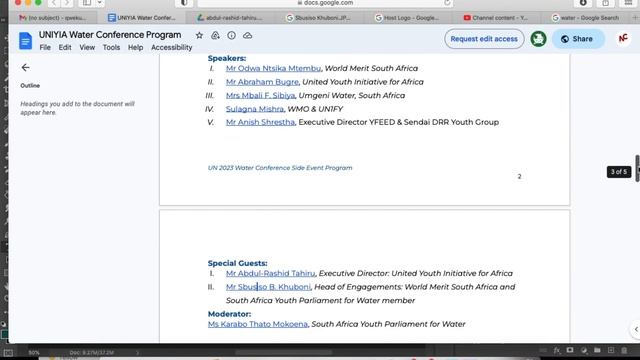
Task: Switch to the Sbusiso Khuboni Google tab
Action: point(319,18)
